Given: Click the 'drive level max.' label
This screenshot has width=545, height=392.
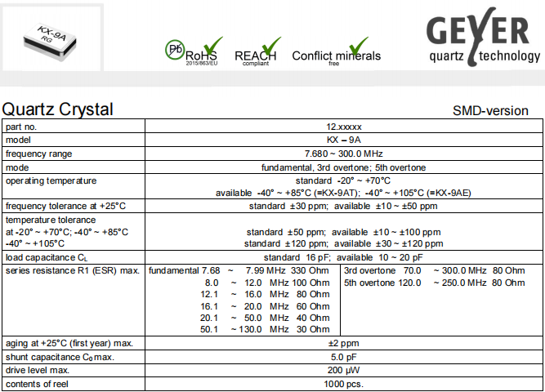Looking at the screenshot, I should pyautogui.click(x=38, y=371).
